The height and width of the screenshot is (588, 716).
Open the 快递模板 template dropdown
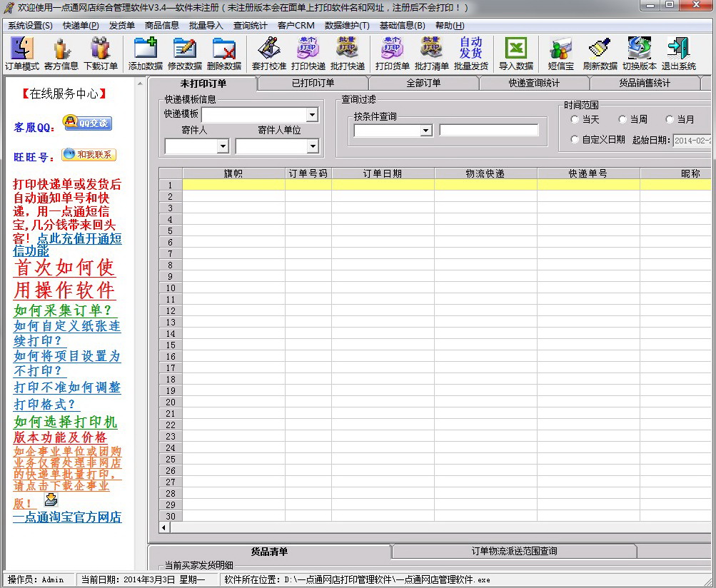311,114
